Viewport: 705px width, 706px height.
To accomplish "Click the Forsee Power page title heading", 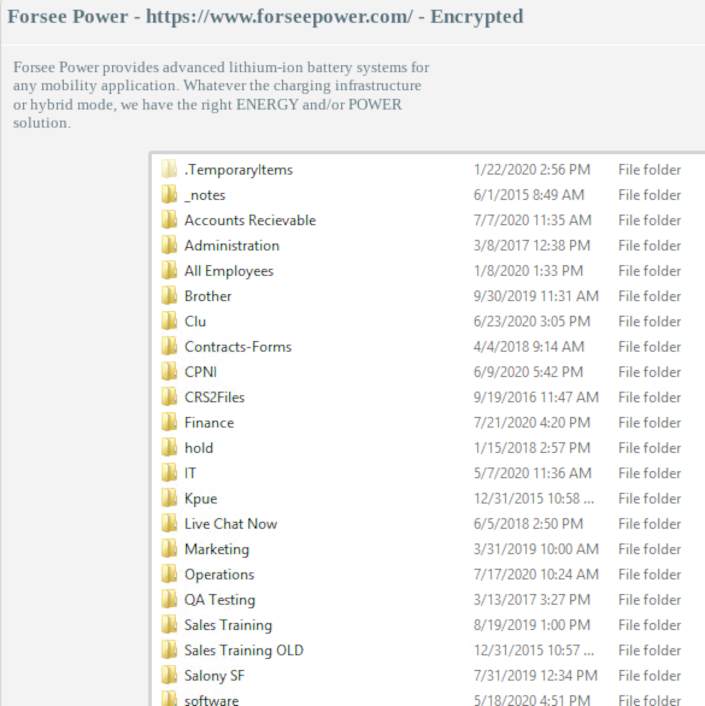I will pos(265,18).
